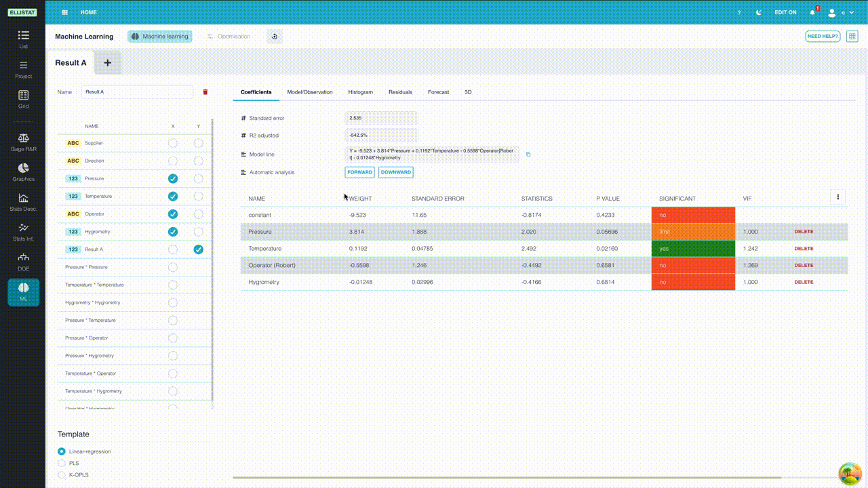Switch to the Model/Observation tab
868x488 pixels.
[x=310, y=92]
